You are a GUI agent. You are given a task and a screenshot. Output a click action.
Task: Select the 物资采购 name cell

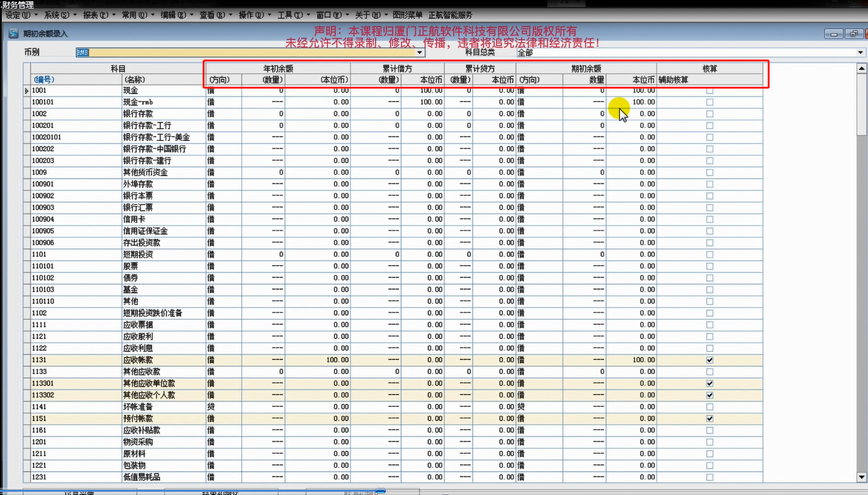coord(164,442)
